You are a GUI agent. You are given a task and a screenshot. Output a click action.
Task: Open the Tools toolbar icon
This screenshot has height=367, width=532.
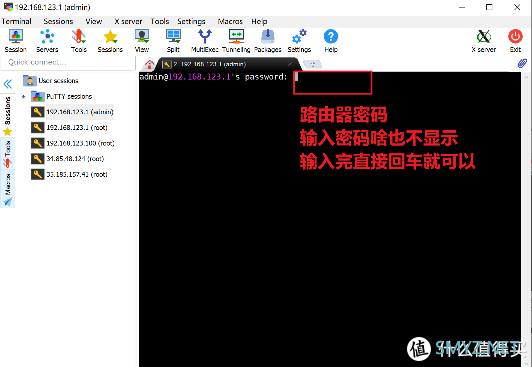click(x=79, y=41)
